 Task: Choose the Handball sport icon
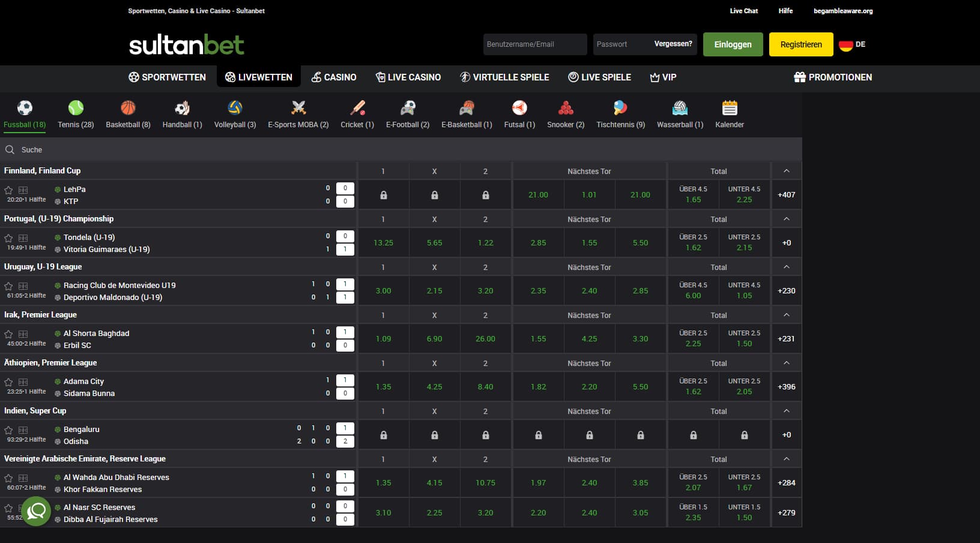pyautogui.click(x=182, y=108)
